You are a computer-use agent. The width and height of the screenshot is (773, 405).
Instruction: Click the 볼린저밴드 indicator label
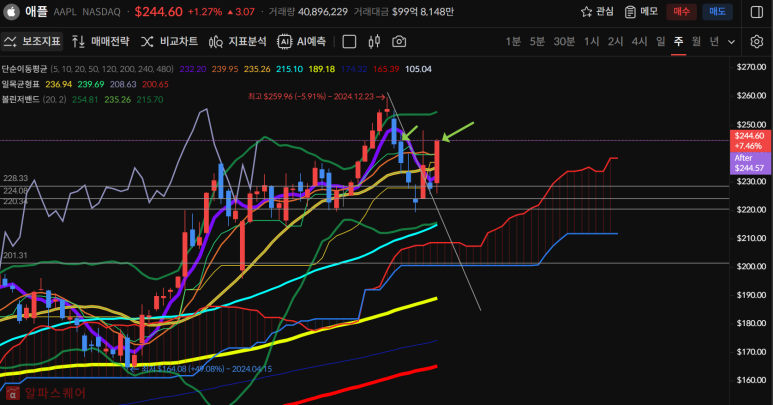tap(20, 100)
